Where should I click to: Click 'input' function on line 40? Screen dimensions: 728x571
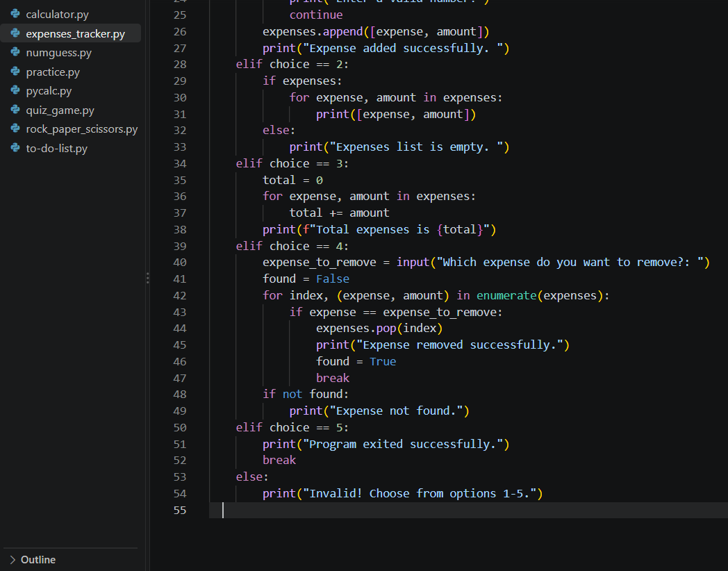point(413,263)
